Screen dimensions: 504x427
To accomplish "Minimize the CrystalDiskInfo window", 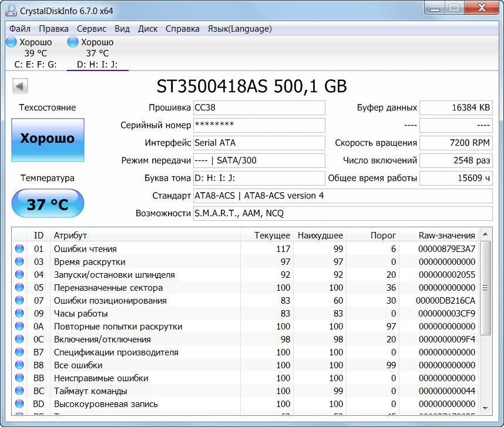I will [x=435, y=8].
